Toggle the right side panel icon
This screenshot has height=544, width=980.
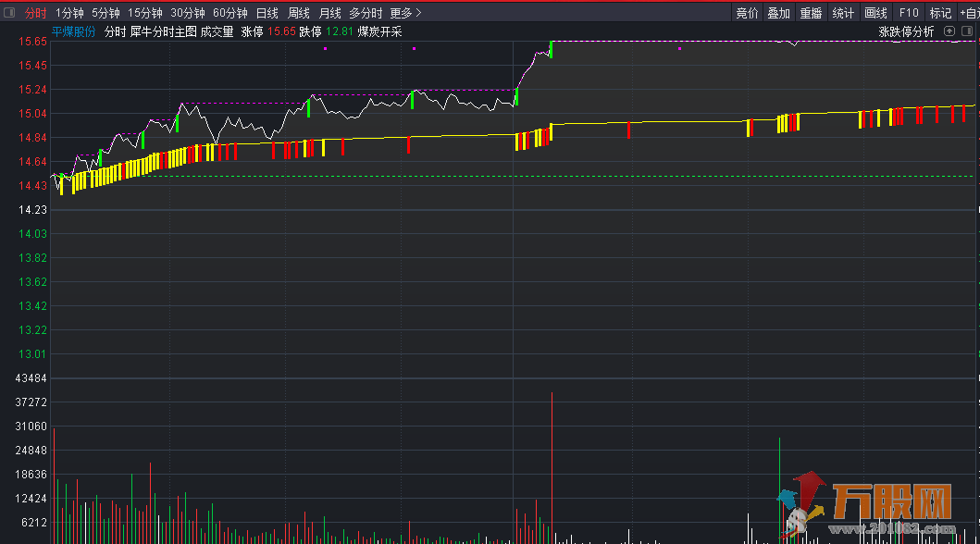[968, 31]
